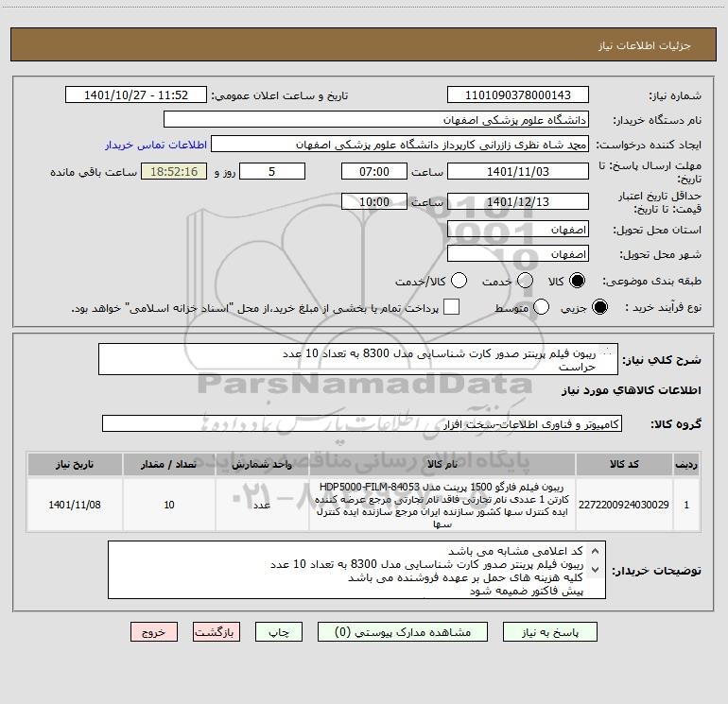728x704 pixels.
Task: Click the days remaining field 5
Action: (272, 171)
